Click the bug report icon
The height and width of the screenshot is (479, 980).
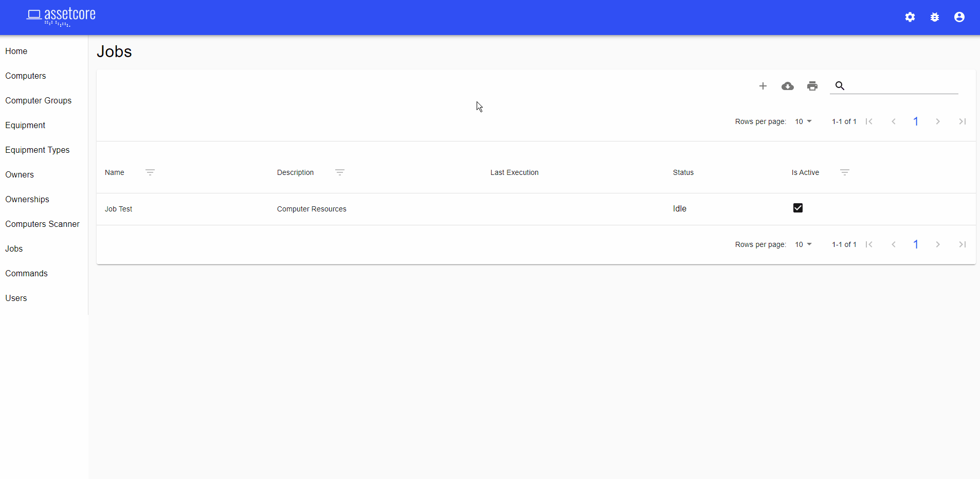point(935,17)
